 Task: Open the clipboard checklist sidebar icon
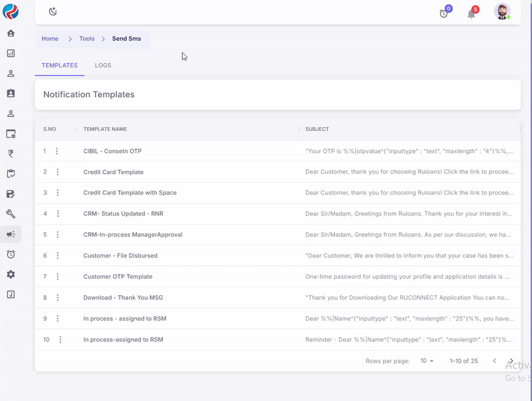pos(11,174)
